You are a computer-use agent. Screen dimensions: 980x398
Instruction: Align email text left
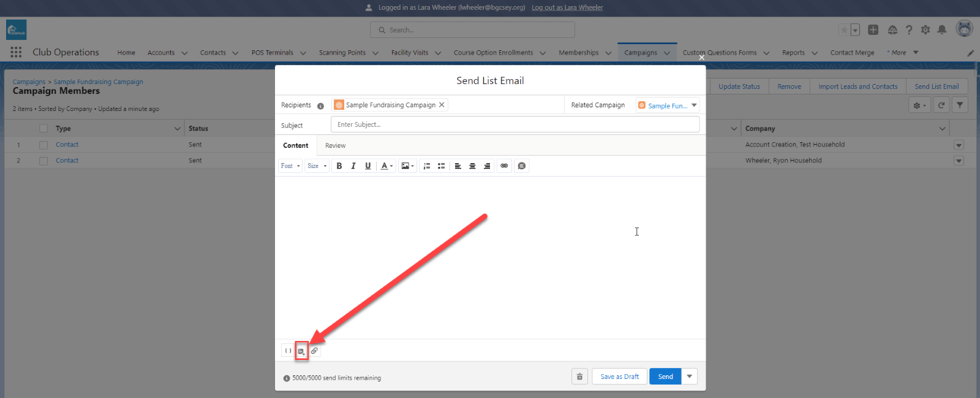(458, 166)
